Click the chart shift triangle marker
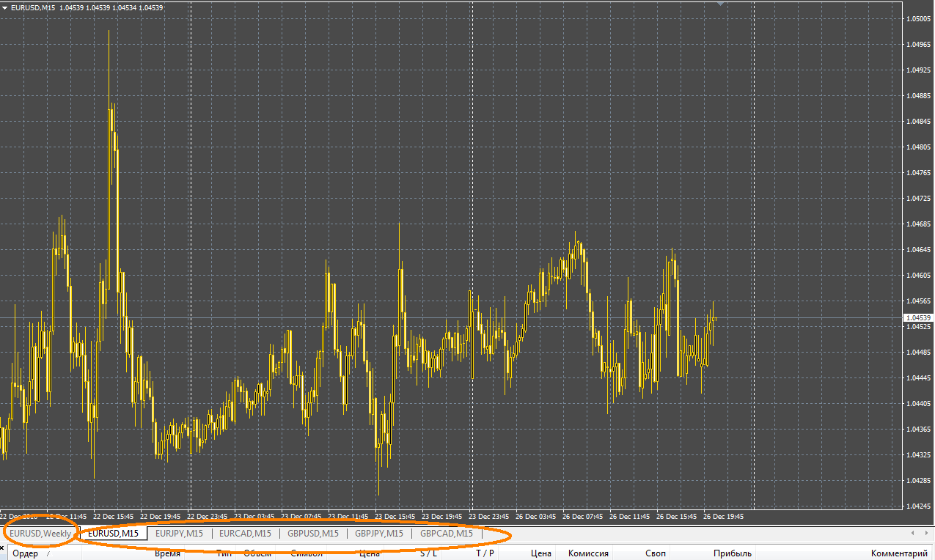 pos(721,4)
